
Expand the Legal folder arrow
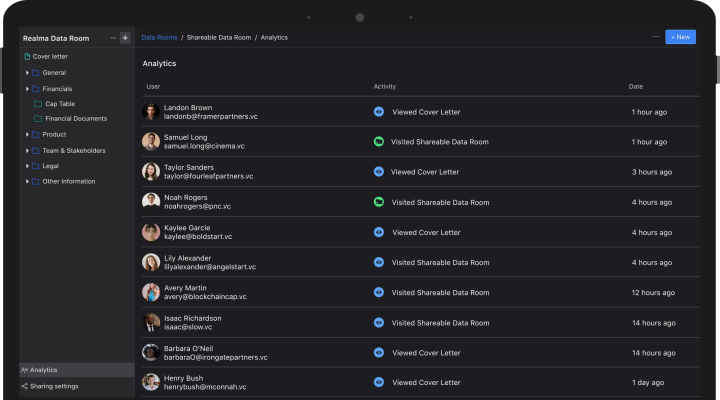pos(27,166)
